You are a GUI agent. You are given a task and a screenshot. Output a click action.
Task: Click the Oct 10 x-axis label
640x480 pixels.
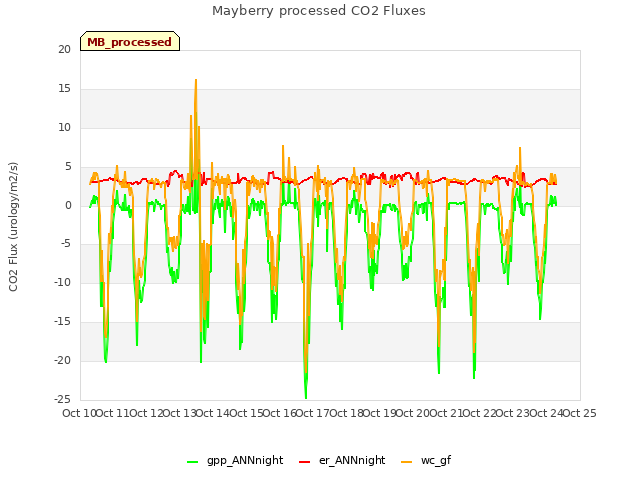coord(79,413)
